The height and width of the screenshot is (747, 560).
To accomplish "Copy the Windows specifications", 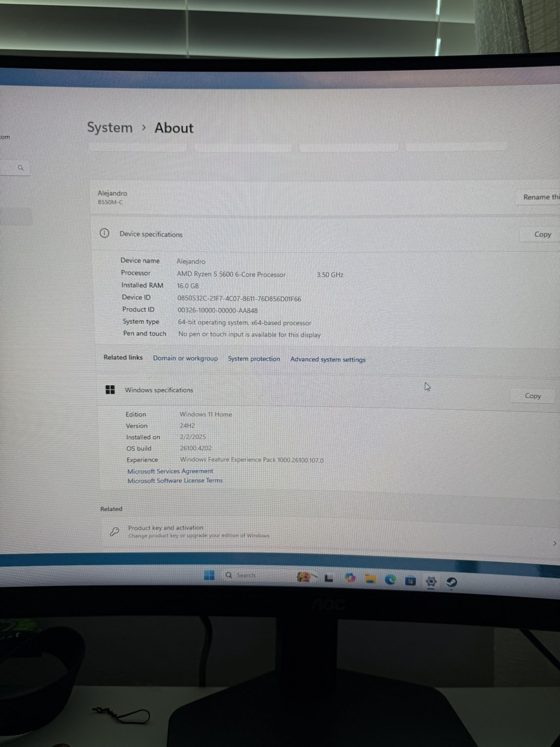I will pyautogui.click(x=533, y=396).
